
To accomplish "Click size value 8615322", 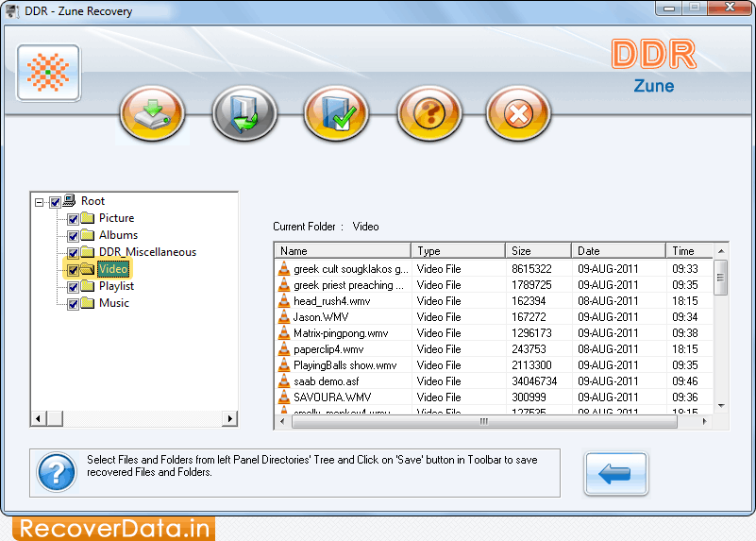I will point(531,268).
